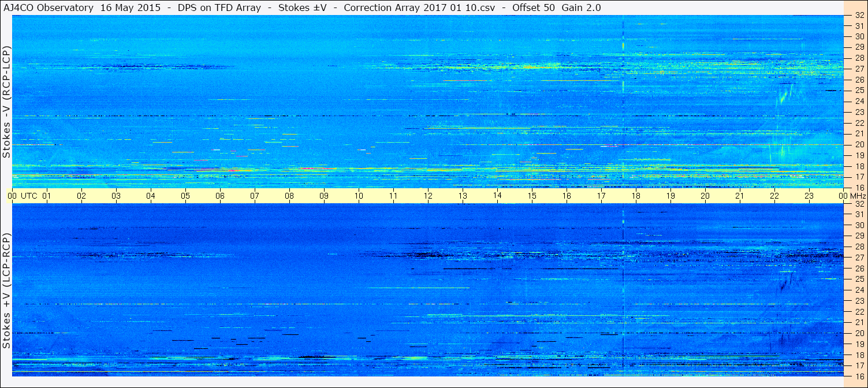This screenshot has height=388, width=868.
Task: Click the 30 MHz tick of the upper panel
Action: coord(859,36)
